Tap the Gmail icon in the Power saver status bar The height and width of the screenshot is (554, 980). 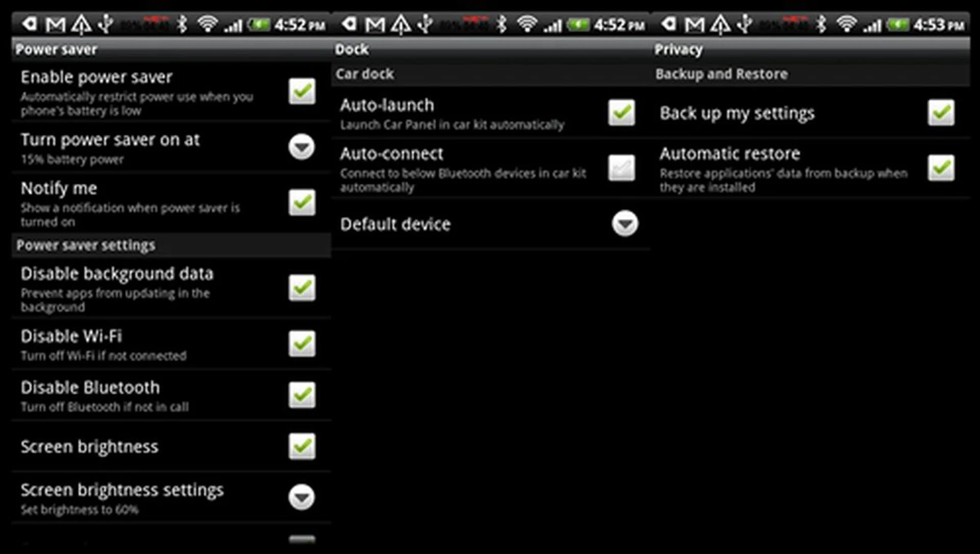[56, 24]
